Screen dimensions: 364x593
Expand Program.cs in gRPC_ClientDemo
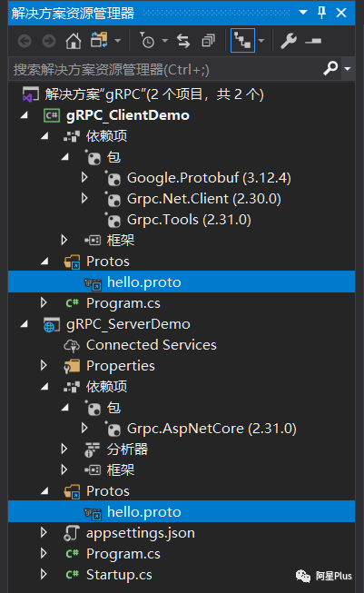[x=44, y=302]
